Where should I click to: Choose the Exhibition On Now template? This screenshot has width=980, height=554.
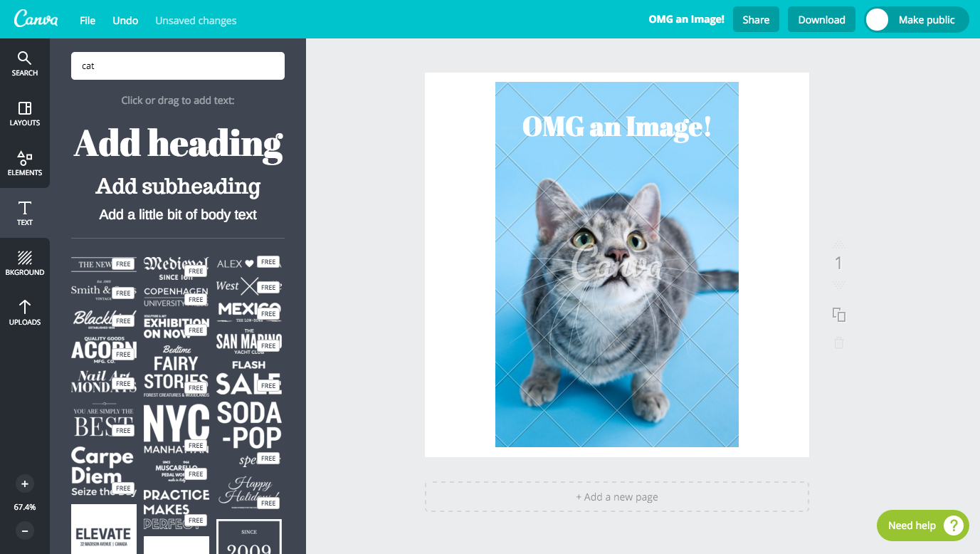pyautogui.click(x=176, y=328)
